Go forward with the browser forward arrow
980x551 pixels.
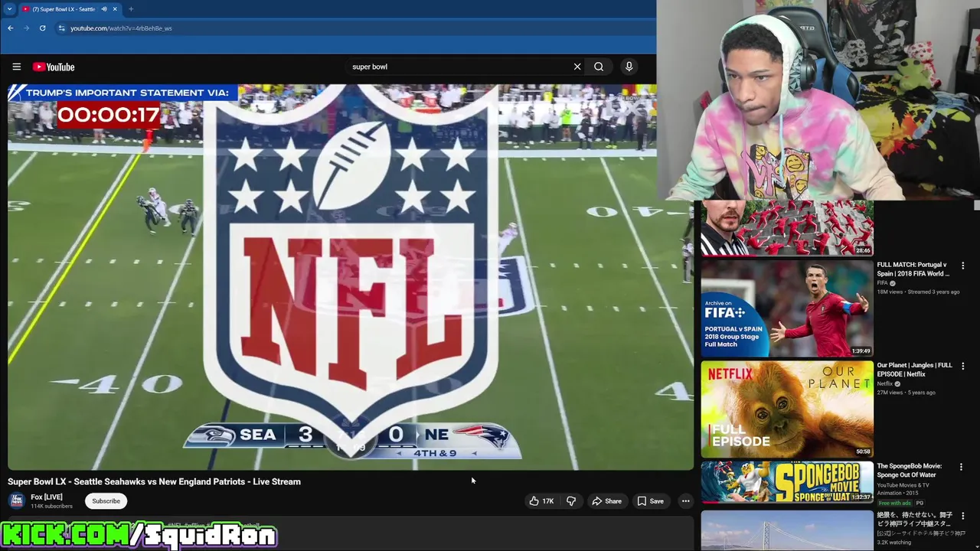pyautogui.click(x=26, y=28)
